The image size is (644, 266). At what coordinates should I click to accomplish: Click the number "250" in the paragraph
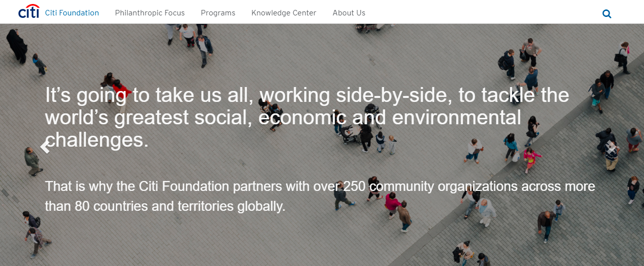click(x=353, y=186)
